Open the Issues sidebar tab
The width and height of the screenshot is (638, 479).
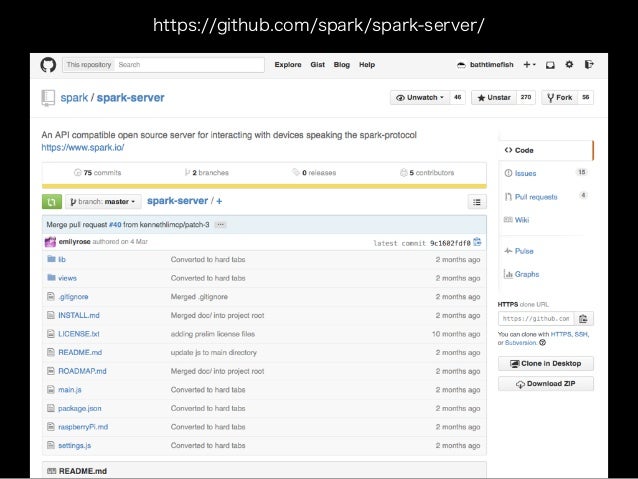[x=546, y=173]
